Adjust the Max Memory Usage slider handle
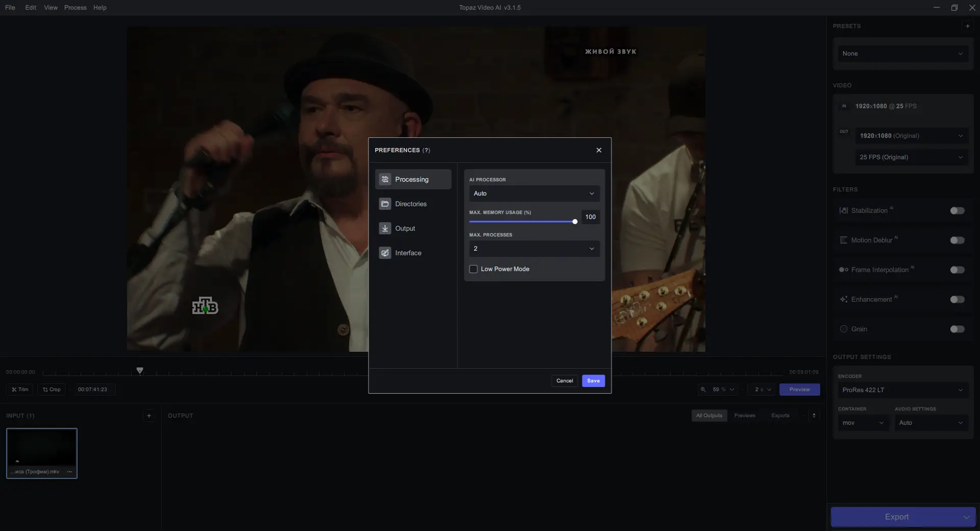 click(575, 222)
